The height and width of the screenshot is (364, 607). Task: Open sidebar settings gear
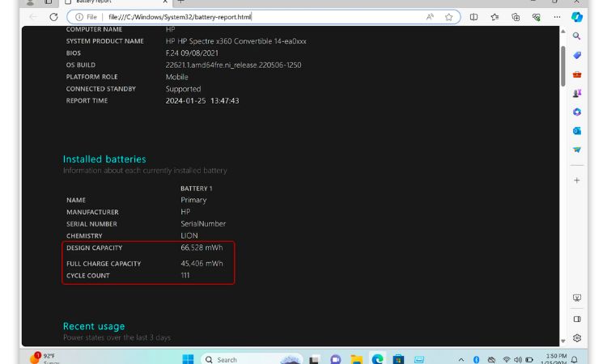[577, 338]
